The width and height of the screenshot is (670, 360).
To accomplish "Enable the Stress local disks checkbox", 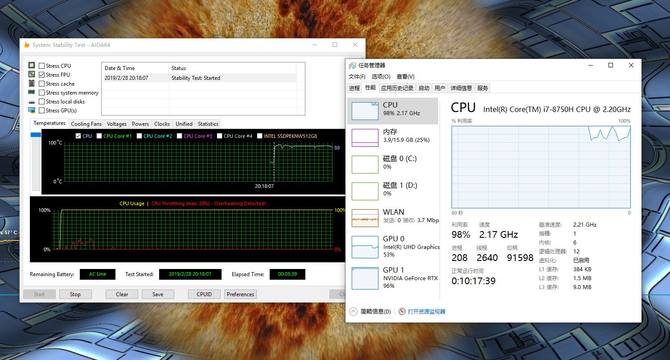I will point(41,102).
